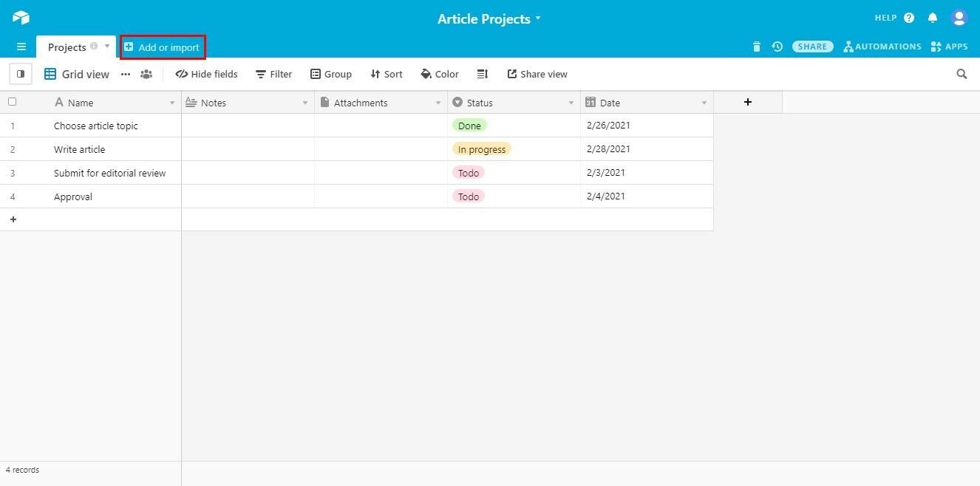Select Attachments cell for Choose article topic

pyautogui.click(x=381, y=126)
